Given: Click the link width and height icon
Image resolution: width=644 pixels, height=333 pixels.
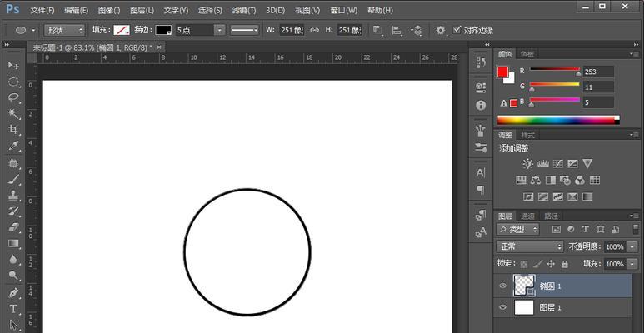Looking at the screenshot, I should tap(315, 30).
